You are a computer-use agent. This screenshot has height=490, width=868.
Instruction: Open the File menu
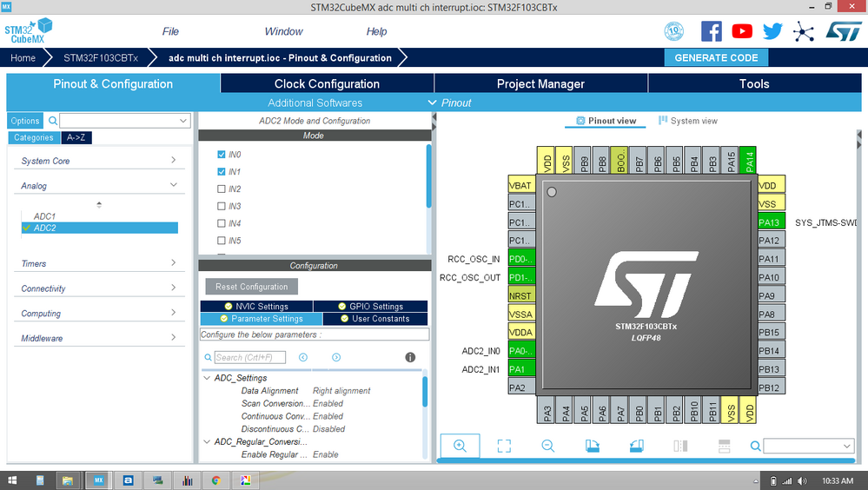click(x=170, y=31)
